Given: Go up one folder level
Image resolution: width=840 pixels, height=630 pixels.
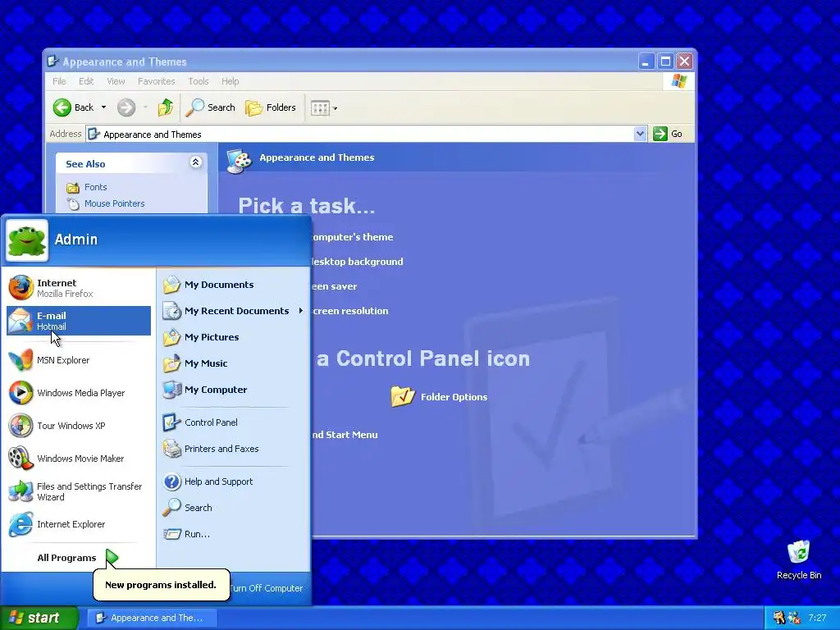Looking at the screenshot, I should [166, 107].
